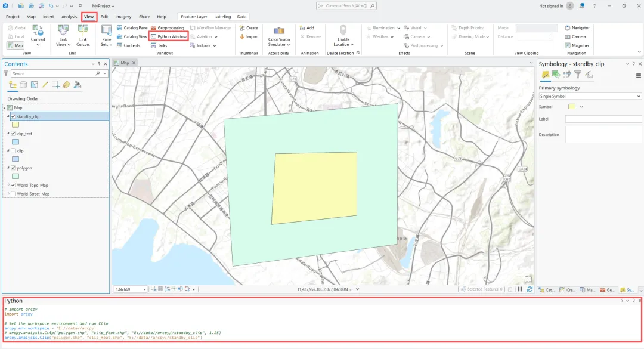Viewport: 644px width, 349px height.
Task: Click the Command Search box
Action: coord(346,6)
